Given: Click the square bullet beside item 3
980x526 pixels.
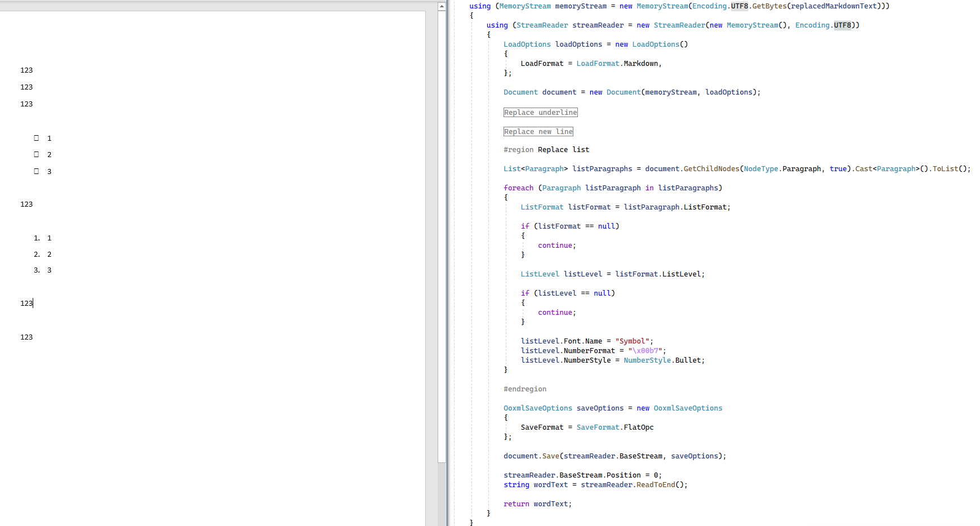Looking at the screenshot, I should 37,171.
